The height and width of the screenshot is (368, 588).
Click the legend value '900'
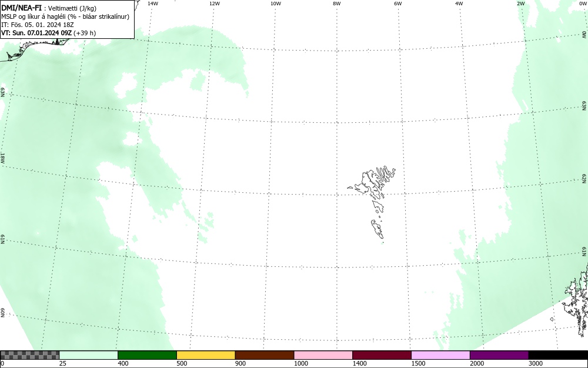240,363
